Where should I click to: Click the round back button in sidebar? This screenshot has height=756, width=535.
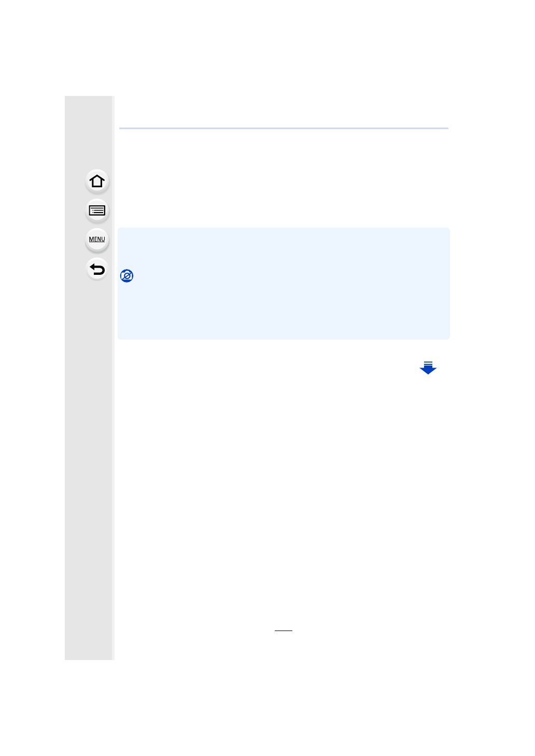97,269
